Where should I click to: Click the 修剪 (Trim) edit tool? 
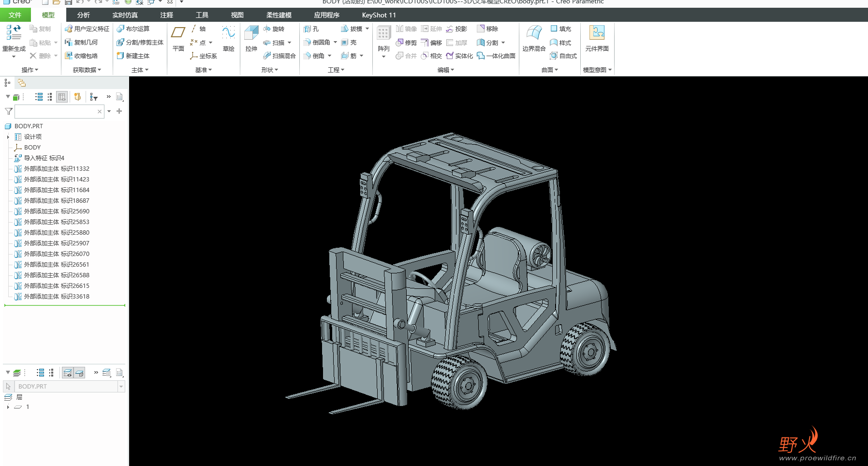pos(406,43)
